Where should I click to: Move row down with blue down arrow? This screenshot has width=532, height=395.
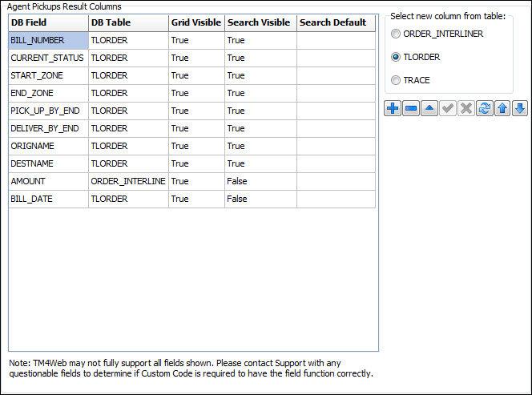(520, 109)
